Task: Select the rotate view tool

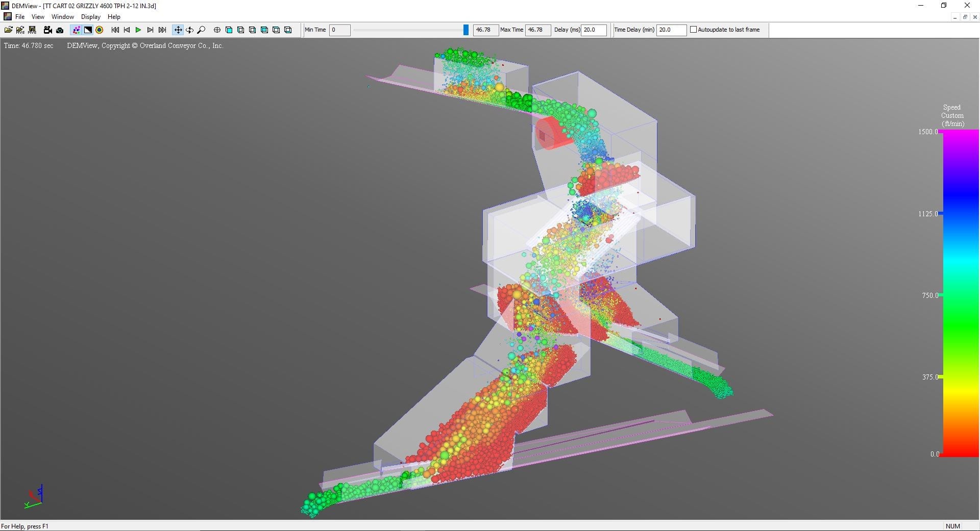Action: click(x=189, y=30)
